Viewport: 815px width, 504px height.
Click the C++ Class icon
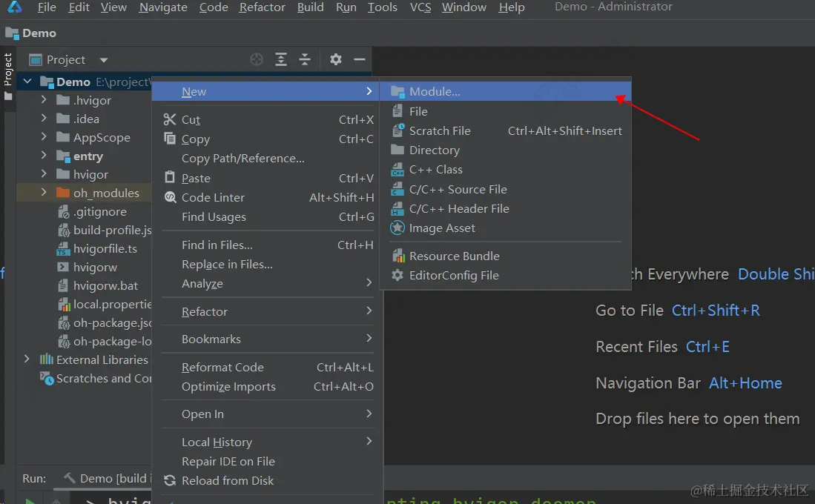[x=397, y=170]
